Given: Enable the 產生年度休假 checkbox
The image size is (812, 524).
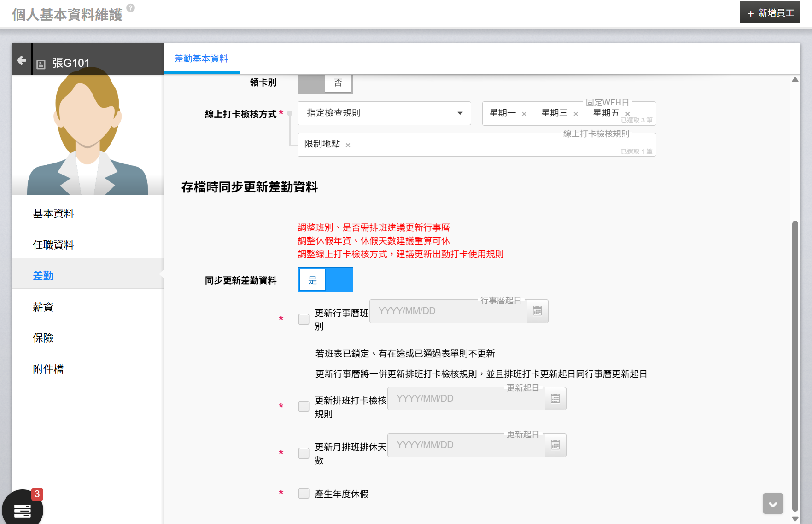Looking at the screenshot, I should click(304, 494).
